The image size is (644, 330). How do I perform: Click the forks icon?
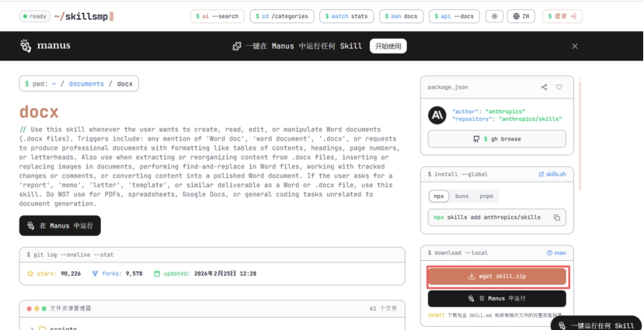coord(96,273)
